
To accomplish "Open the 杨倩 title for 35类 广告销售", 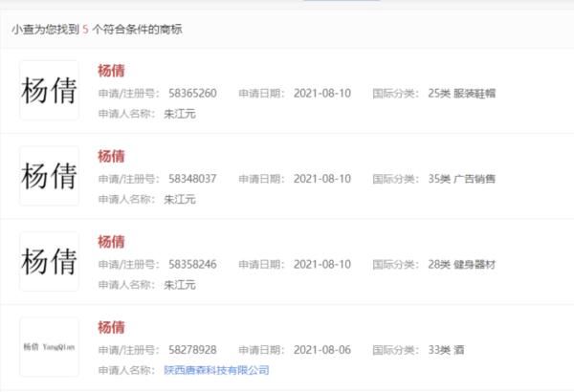I will (x=111, y=156).
